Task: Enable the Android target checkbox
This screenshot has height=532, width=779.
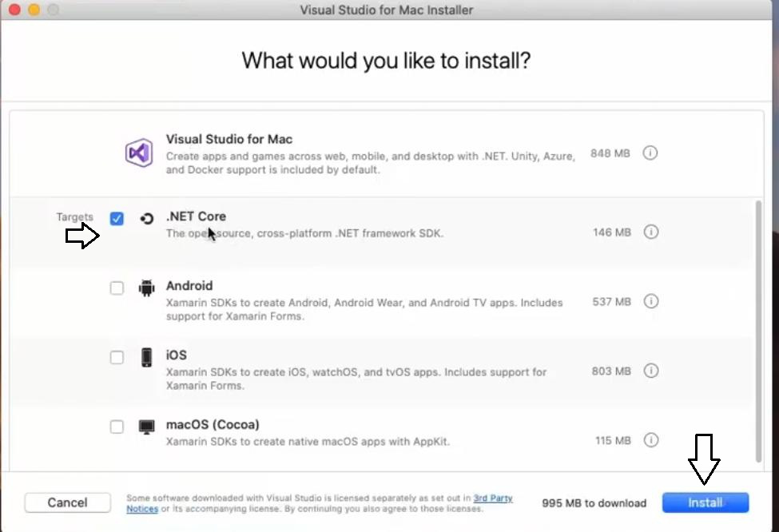Action: click(x=117, y=288)
